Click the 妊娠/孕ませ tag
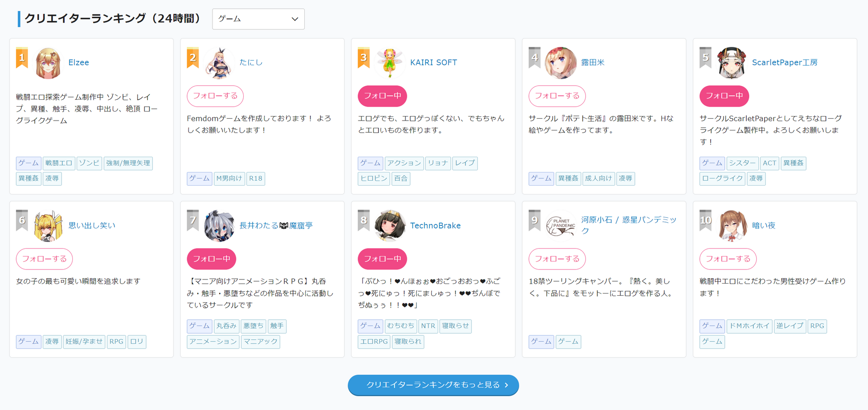 click(x=84, y=342)
